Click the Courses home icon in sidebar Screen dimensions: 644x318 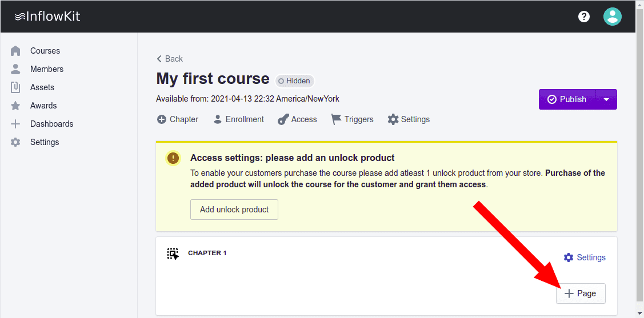pyautogui.click(x=16, y=51)
